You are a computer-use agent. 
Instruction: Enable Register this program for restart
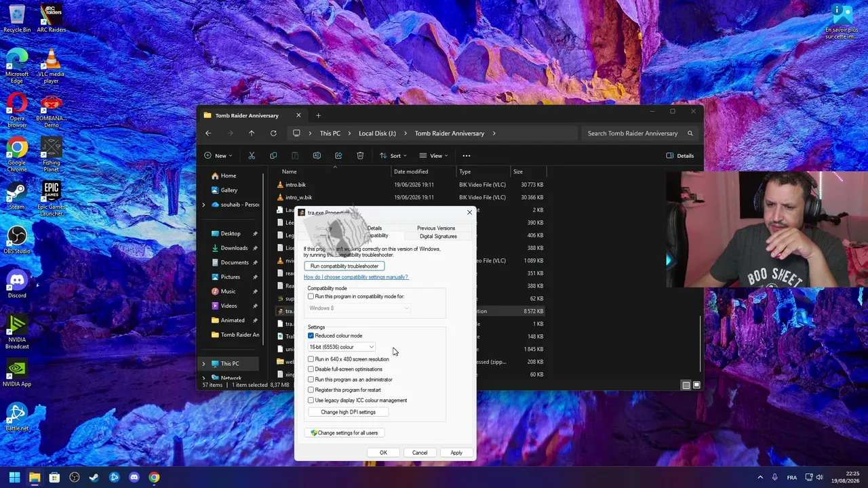[x=311, y=390]
